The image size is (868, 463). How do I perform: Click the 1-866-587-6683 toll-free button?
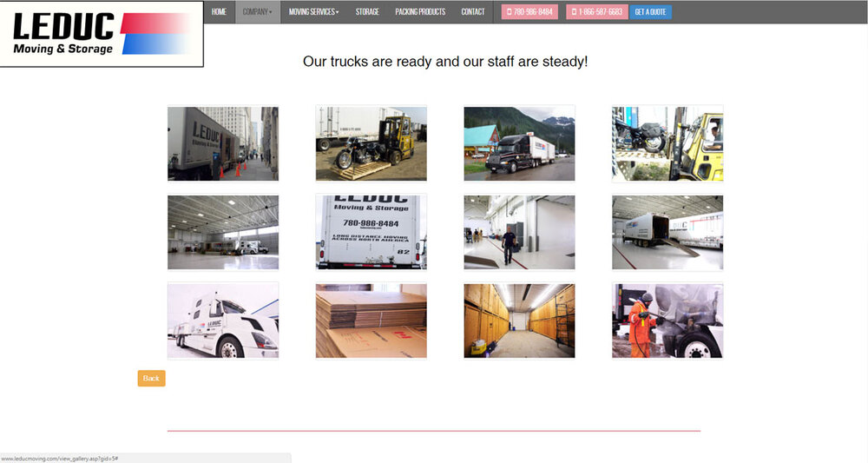[596, 12]
